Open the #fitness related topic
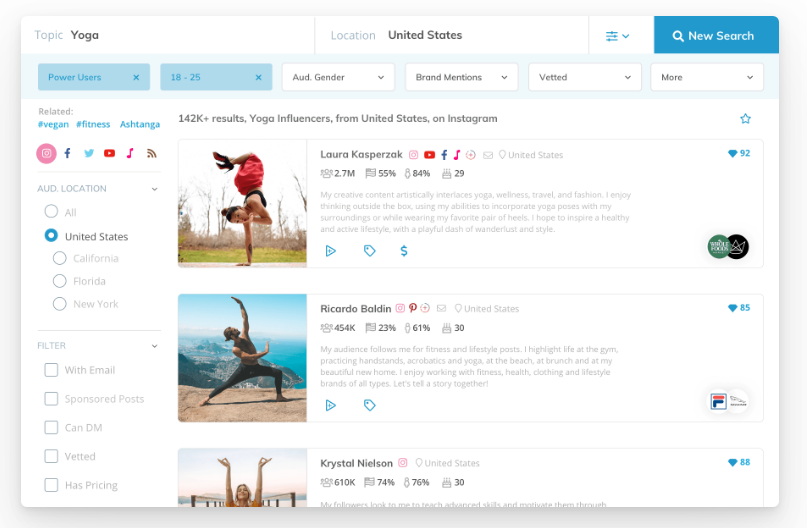807x528 pixels. (93, 125)
